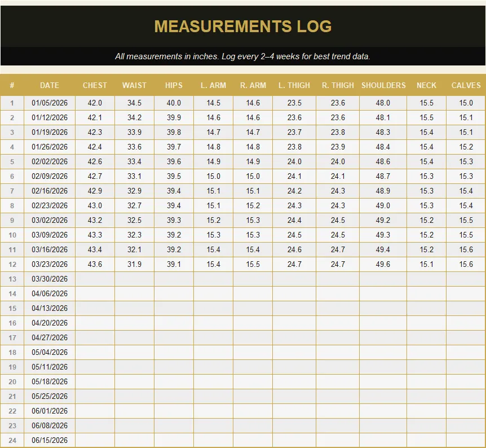
Task: Click the NECK column header
Action: pyautogui.click(x=426, y=85)
